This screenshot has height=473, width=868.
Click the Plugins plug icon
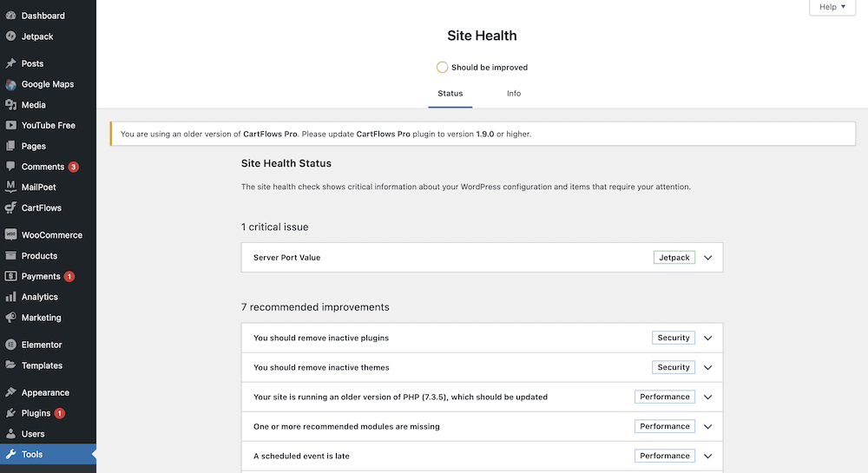point(10,413)
